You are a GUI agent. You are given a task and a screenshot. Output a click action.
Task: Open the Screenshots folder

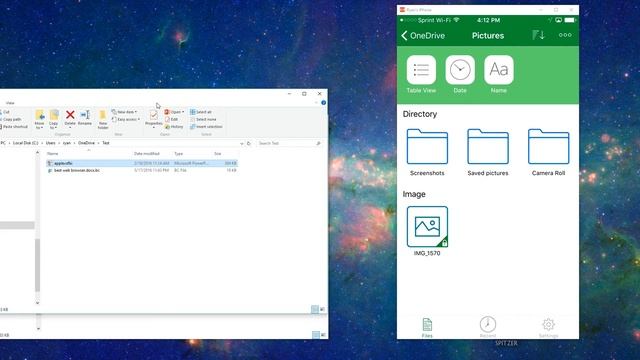click(x=427, y=152)
